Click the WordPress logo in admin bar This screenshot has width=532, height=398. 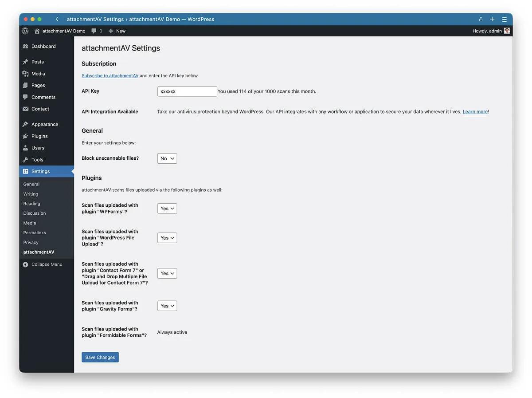tap(25, 31)
